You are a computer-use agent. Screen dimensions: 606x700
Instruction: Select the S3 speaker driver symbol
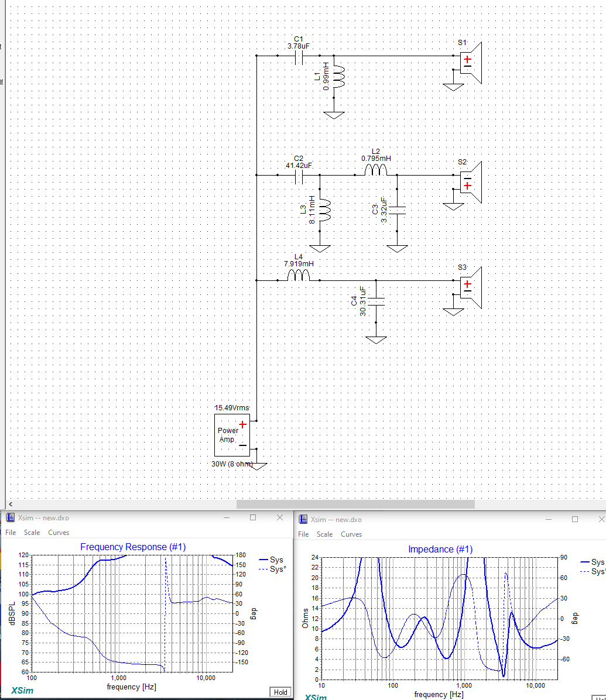[x=471, y=287]
